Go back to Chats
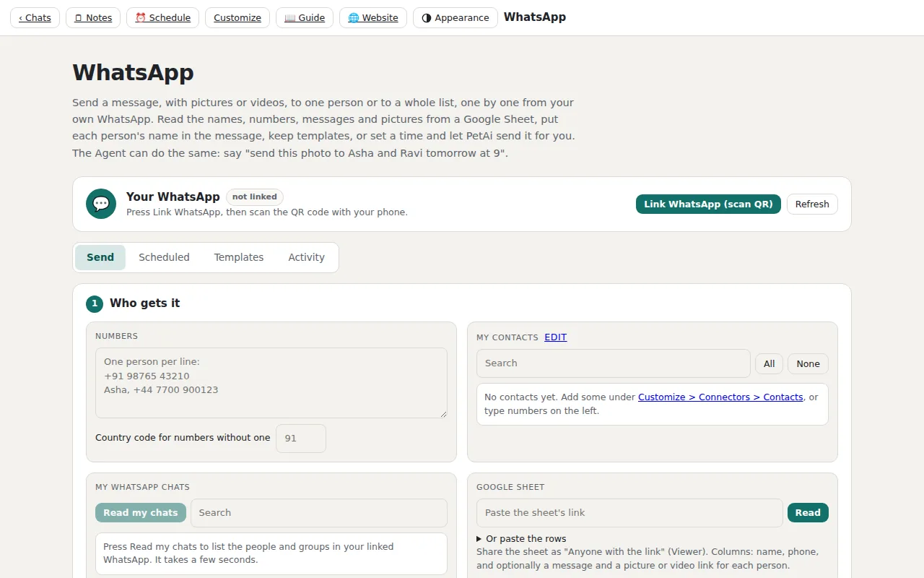 pyautogui.click(x=35, y=17)
